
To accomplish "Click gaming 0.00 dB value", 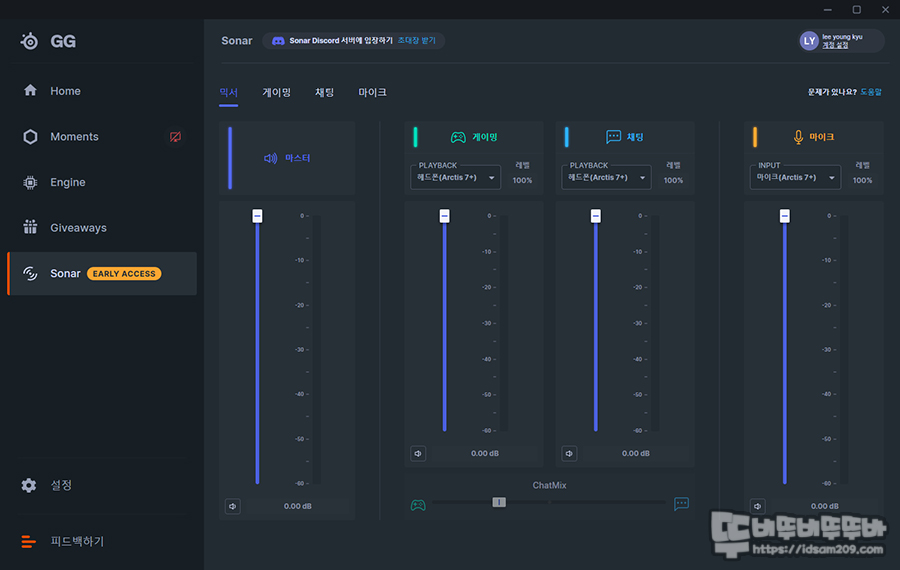I will coord(484,453).
